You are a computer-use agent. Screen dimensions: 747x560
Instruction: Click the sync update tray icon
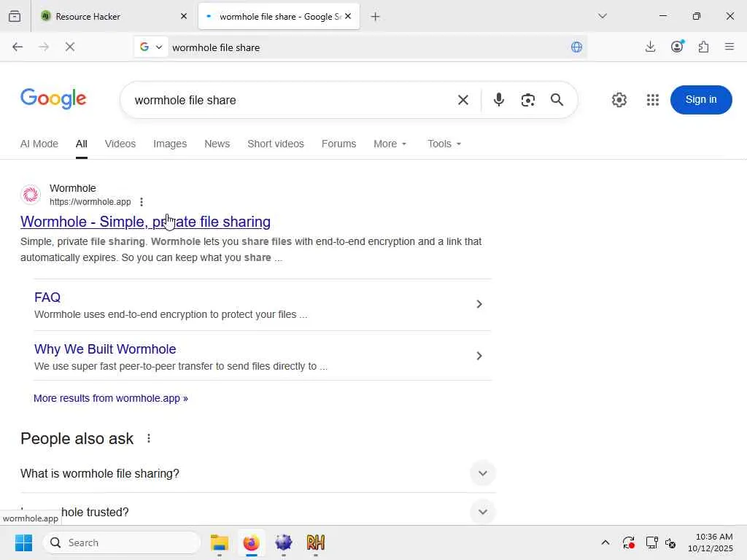click(x=628, y=542)
